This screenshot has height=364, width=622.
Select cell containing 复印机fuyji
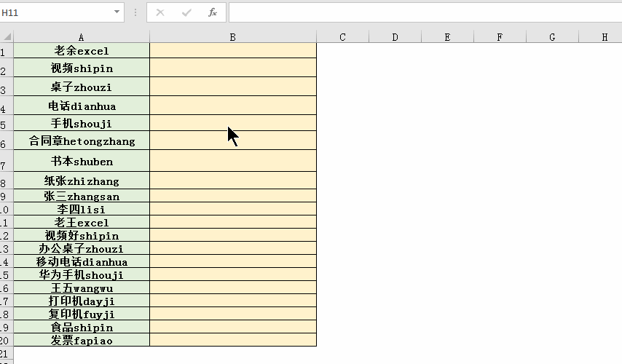[82, 314]
